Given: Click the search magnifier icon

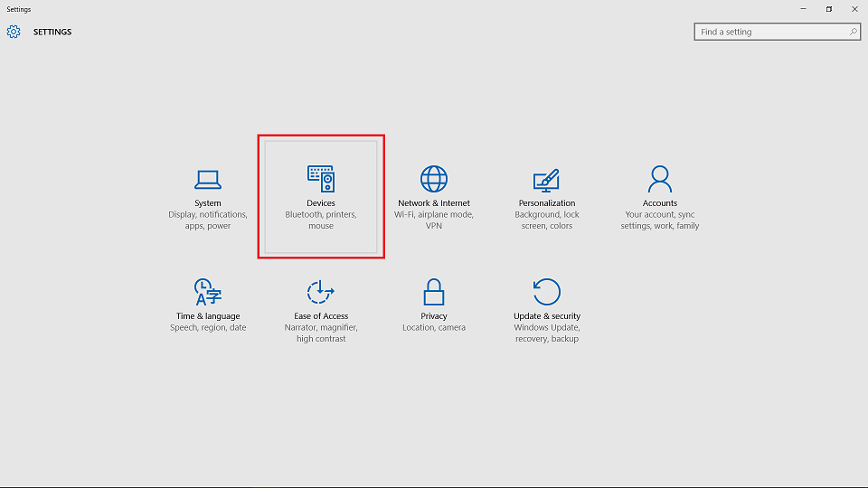Looking at the screenshot, I should coord(853,32).
